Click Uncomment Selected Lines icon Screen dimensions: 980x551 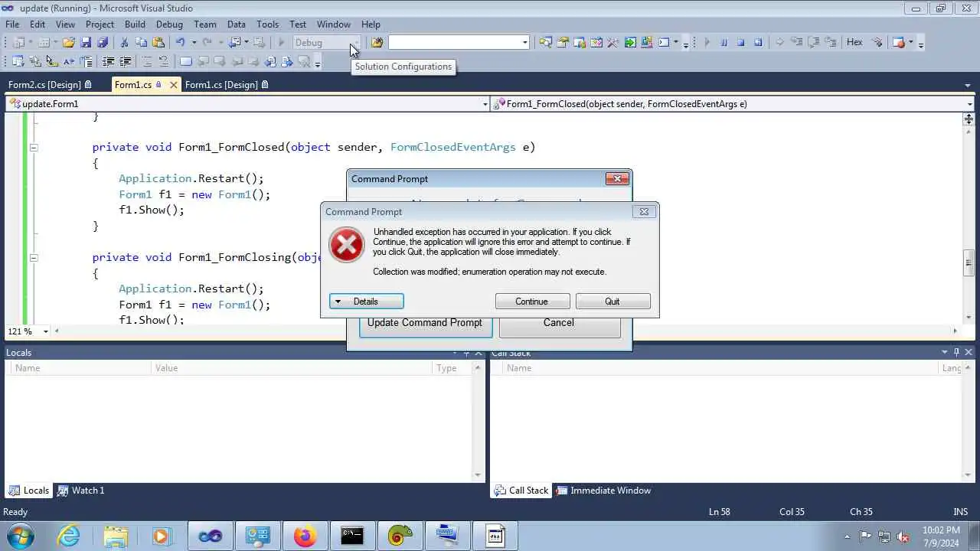163,62
